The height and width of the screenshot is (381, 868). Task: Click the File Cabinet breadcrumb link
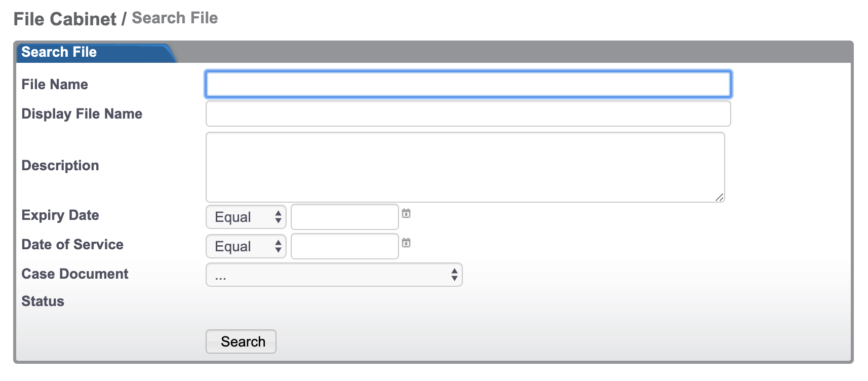click(65, 19)
